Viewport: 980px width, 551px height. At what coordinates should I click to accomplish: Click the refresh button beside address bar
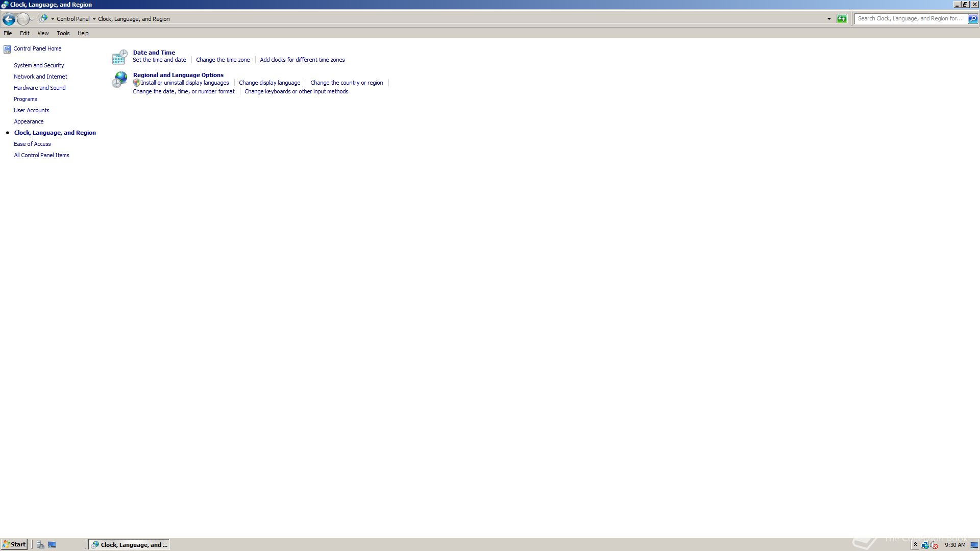[x=842, y=19]
